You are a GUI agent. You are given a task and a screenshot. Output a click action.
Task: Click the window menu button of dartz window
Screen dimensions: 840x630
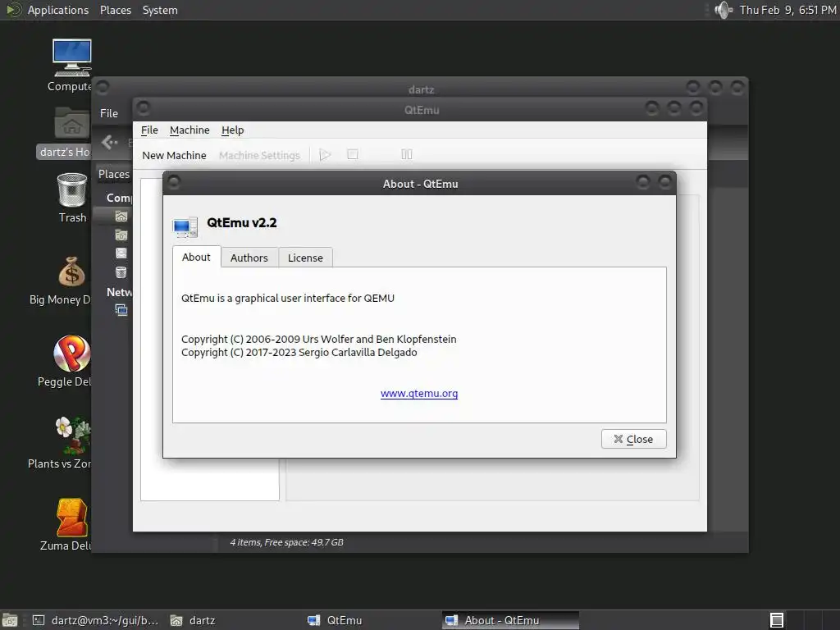103,87
